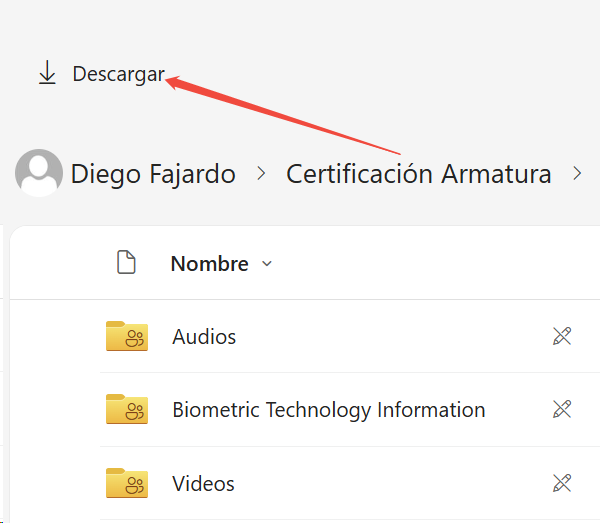Click chevron after Diego Fajardo breadcrumb

(x=262, y=174)
